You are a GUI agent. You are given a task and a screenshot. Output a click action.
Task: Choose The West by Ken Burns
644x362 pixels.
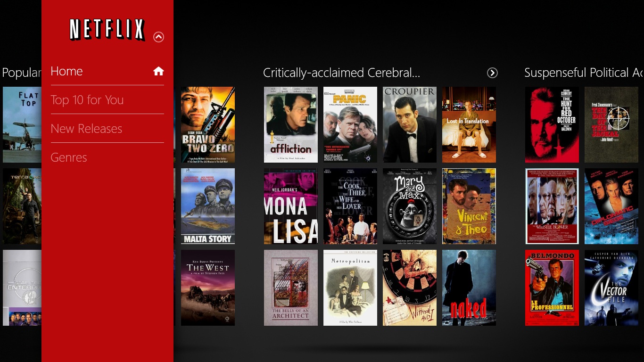click(208, 288)
